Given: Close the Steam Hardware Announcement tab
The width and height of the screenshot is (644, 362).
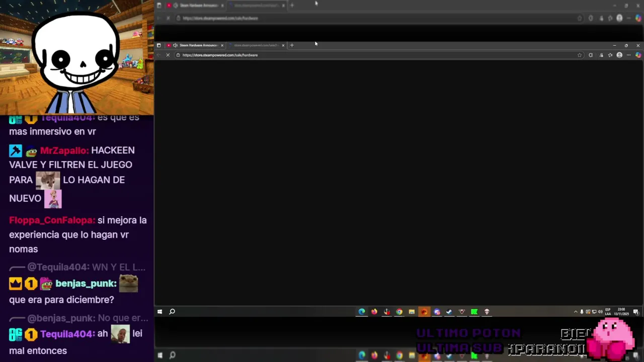Looking at the screenshot, I should click(222, 45).
